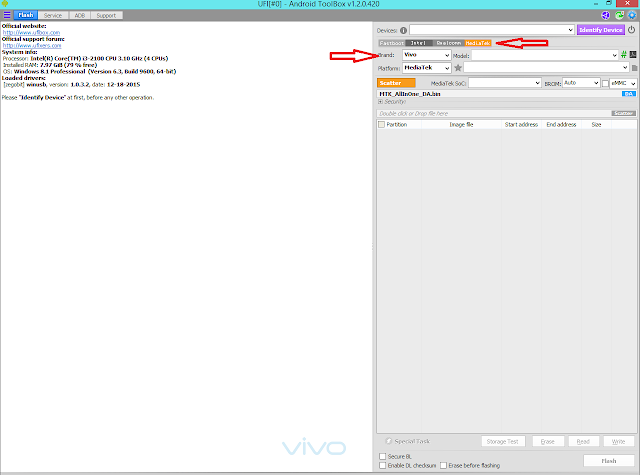Click the Size column header

(x=596, y=124)
